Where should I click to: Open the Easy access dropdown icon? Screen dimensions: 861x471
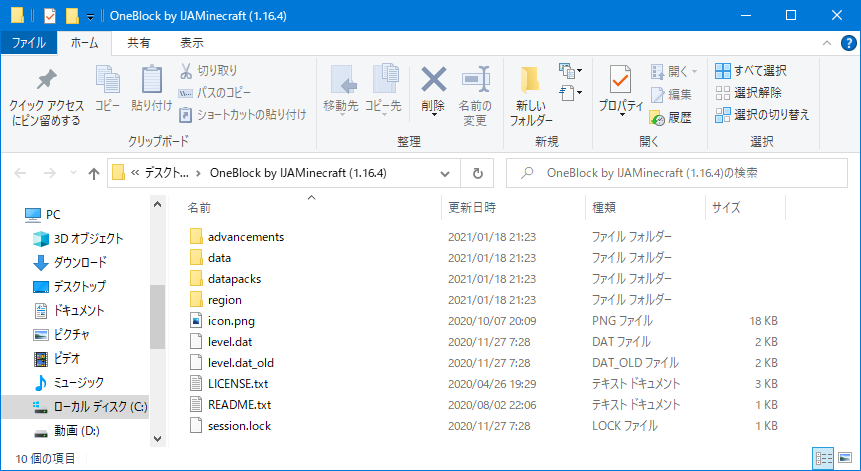[x=571, y=93]
